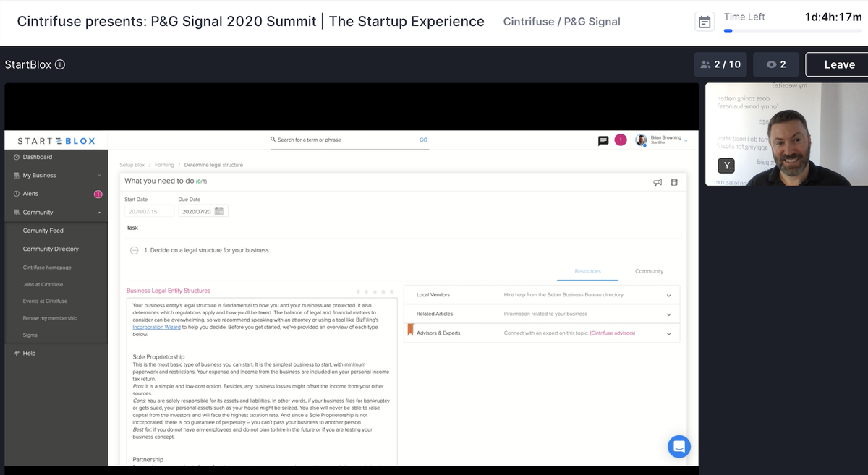Open the chat messages icon
868x475 pixels.
pyautogui.click(x=603, y=141)
